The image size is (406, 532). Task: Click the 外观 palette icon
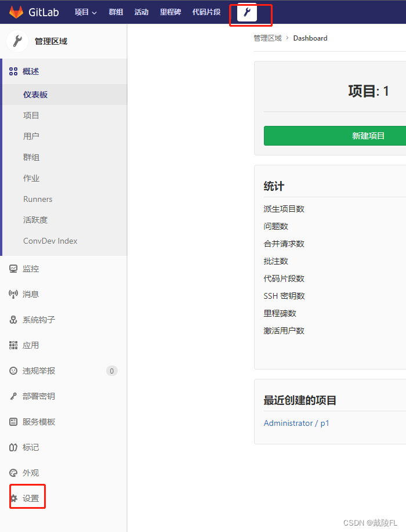click(x=13, y=473)
